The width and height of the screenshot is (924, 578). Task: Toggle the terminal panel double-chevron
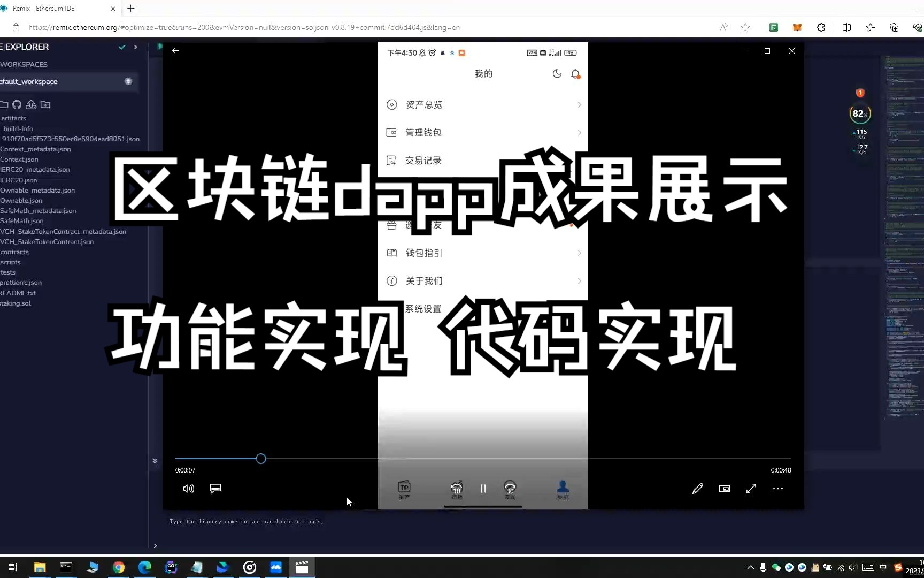155,461
